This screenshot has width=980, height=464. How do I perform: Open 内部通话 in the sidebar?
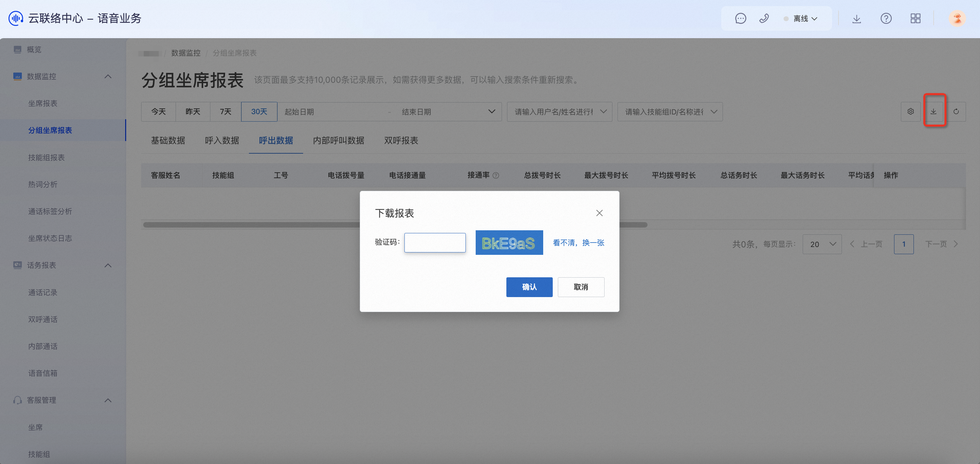pos(43,346)
